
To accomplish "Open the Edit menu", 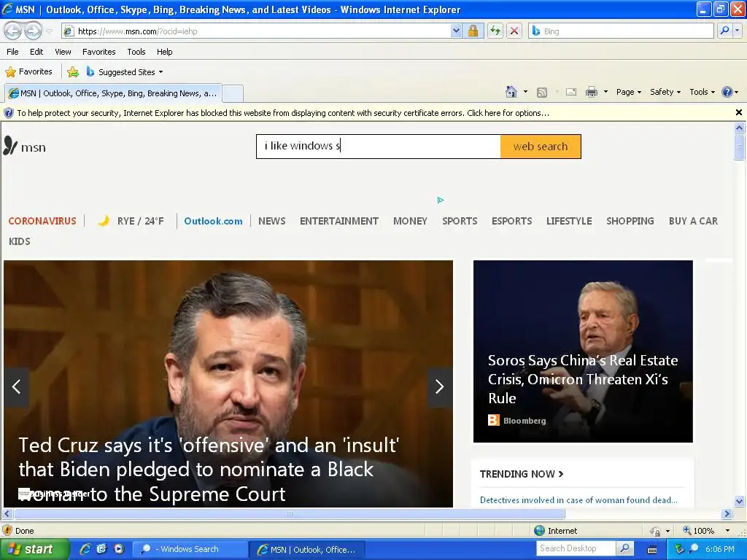I will pos(36,52).
